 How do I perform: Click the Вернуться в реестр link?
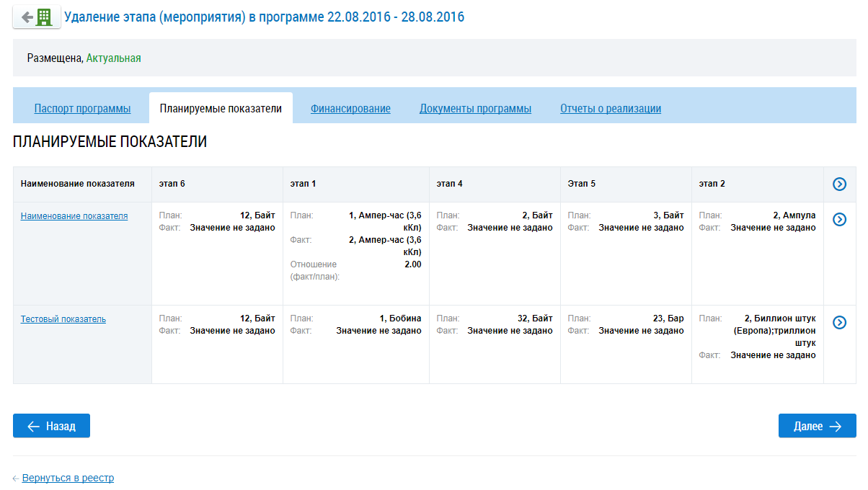68,478
